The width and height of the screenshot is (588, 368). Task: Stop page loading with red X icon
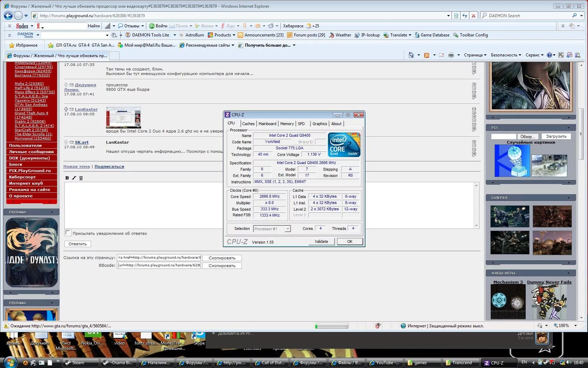[473, 15]
